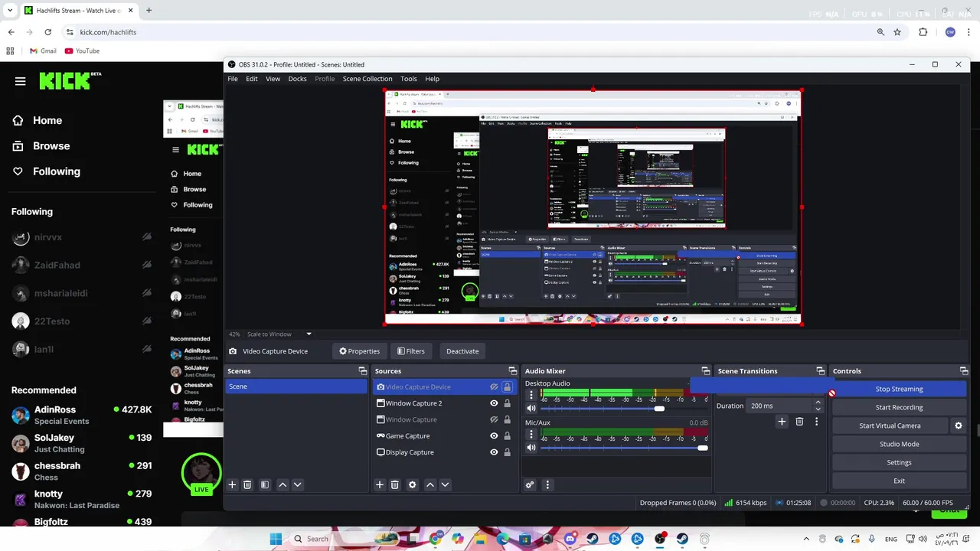Open Audio Mixer bottom three-dot menu

pyautogui.click(x=547, y=484)
